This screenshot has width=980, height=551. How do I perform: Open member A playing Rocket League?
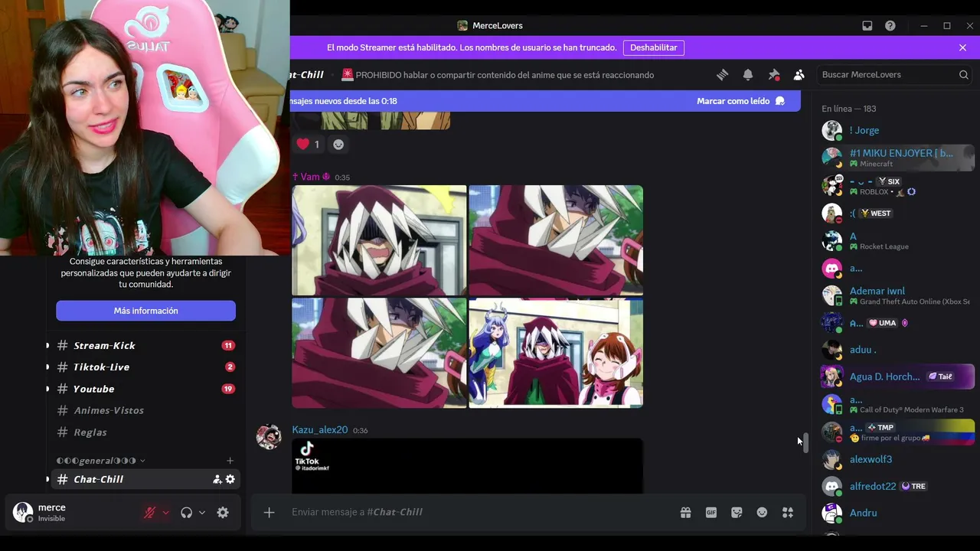point(896,241)
